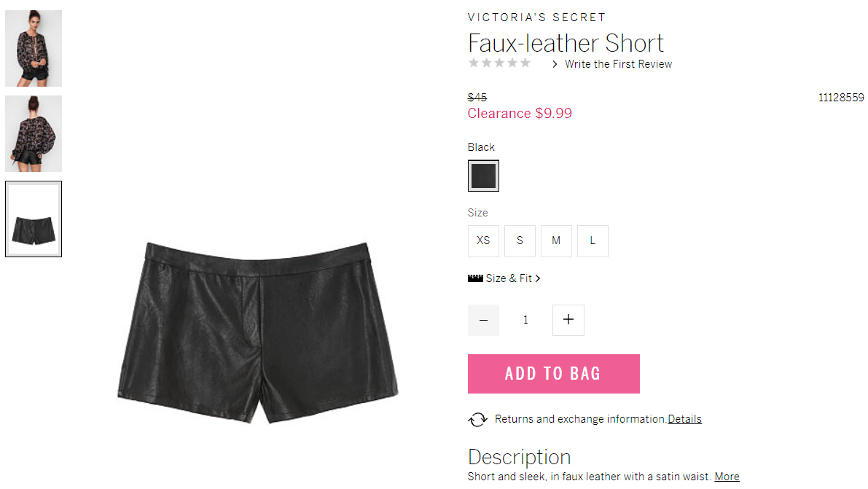This screenshot has height=489, width=868.
Task: Click the fifth rating star
Action: (x=525, y=63)
